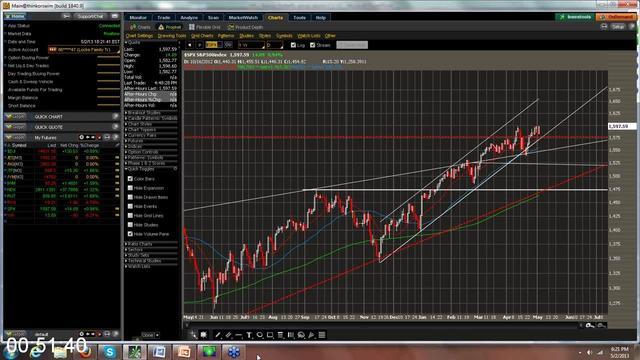640x360 pixels.
Task: Expand the Technical Studies section
Action: click(x=151, y=260)
